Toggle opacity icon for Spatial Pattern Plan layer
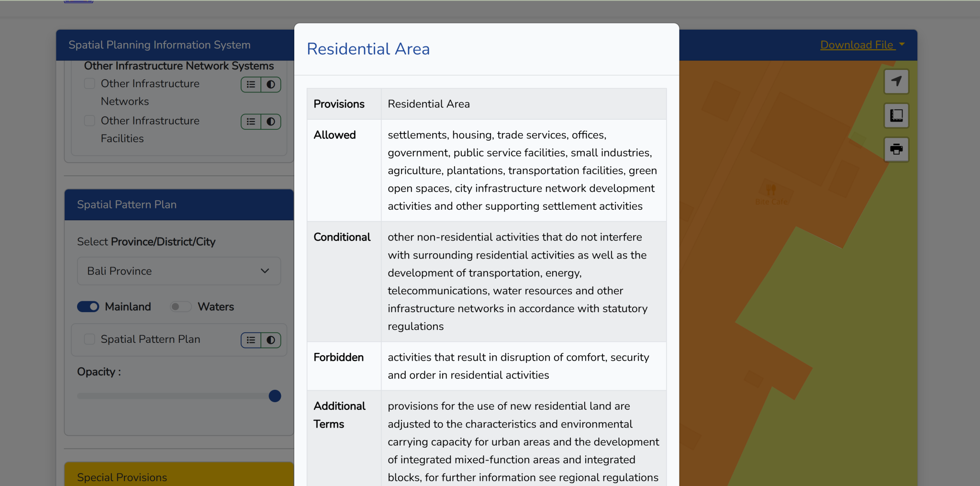This screenshot has width=980, height=486. coord(271,340)
